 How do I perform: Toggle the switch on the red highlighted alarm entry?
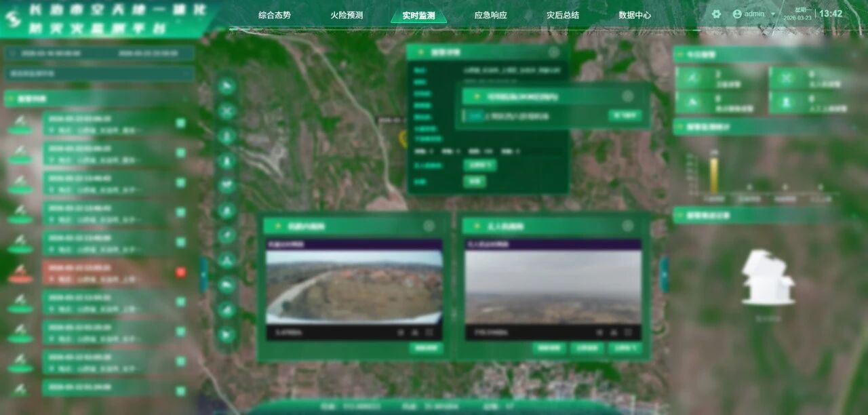pyautogui.click(x=179, y=271)
